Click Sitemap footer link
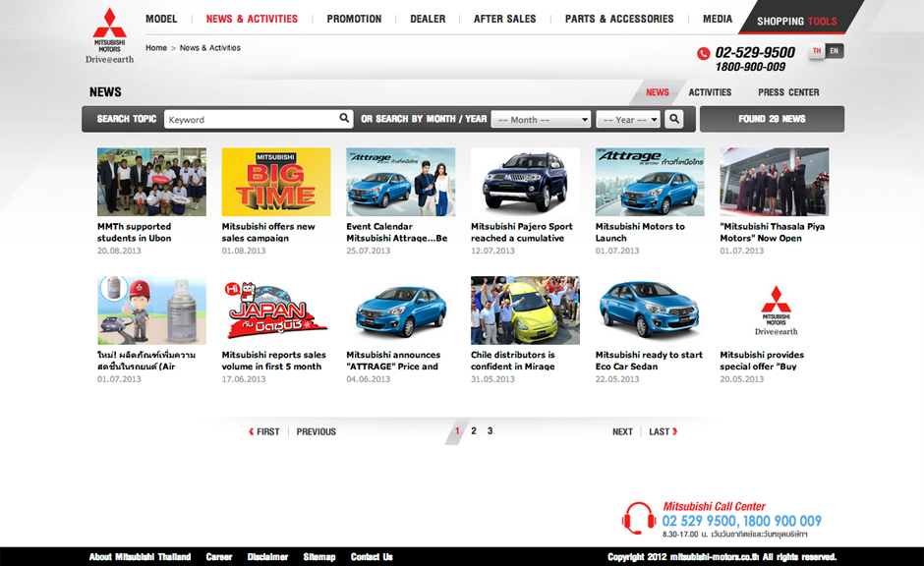 click(319, 556)
